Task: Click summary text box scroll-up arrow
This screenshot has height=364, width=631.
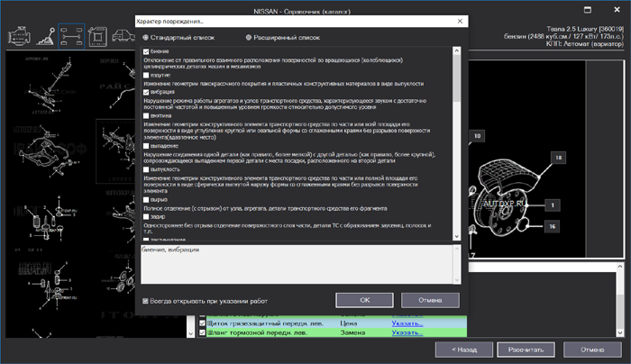Action: pos(457,249)
